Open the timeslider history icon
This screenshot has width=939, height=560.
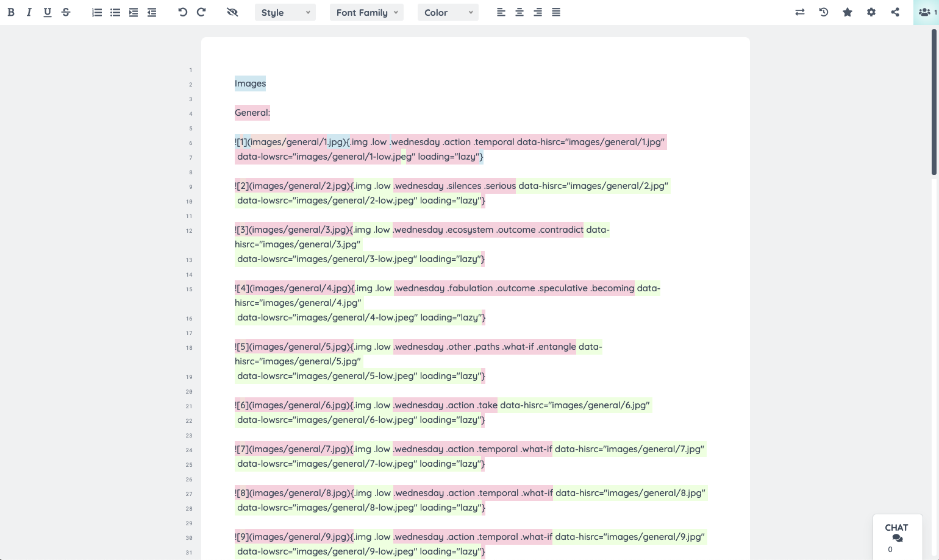coord(824,12)
